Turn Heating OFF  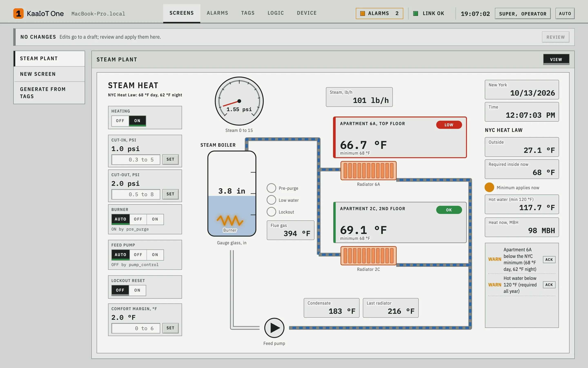[x=120, y=121]
